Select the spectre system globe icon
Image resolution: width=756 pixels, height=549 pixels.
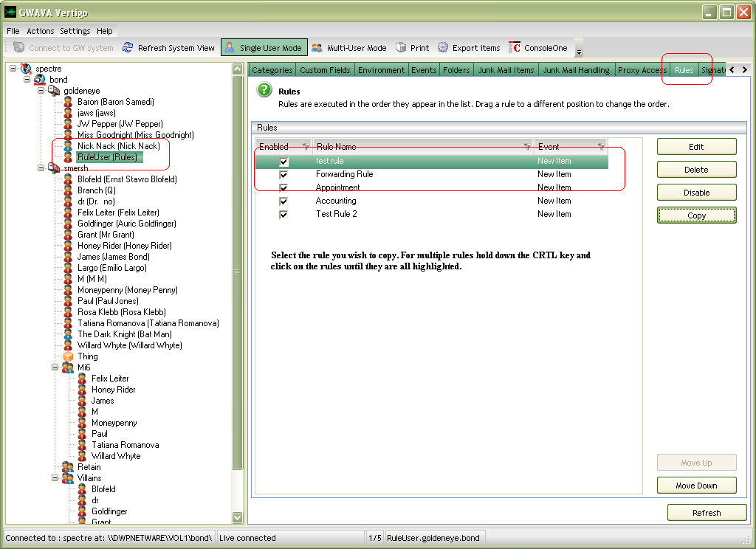coord(26,69)
